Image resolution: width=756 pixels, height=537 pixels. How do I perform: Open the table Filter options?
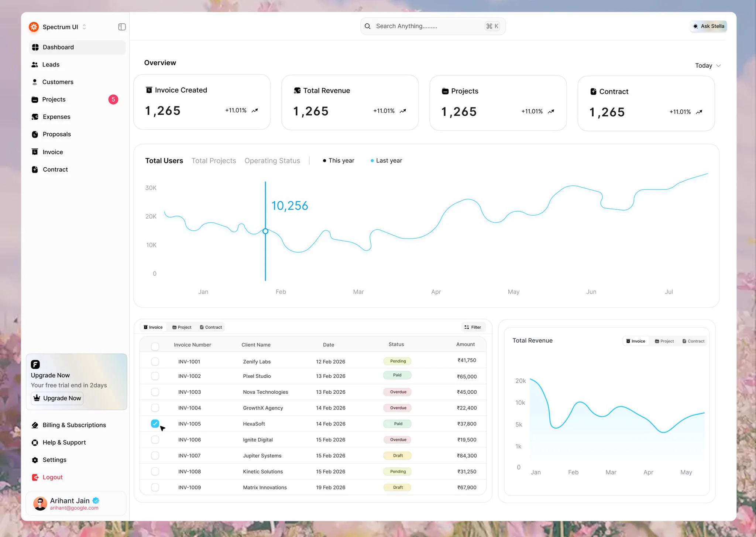473,327
